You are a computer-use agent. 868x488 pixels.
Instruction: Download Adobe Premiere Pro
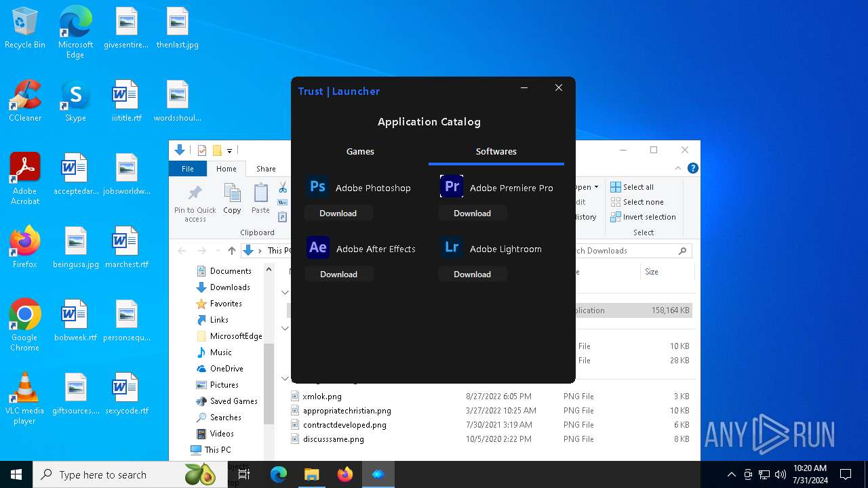pos(472,213)
